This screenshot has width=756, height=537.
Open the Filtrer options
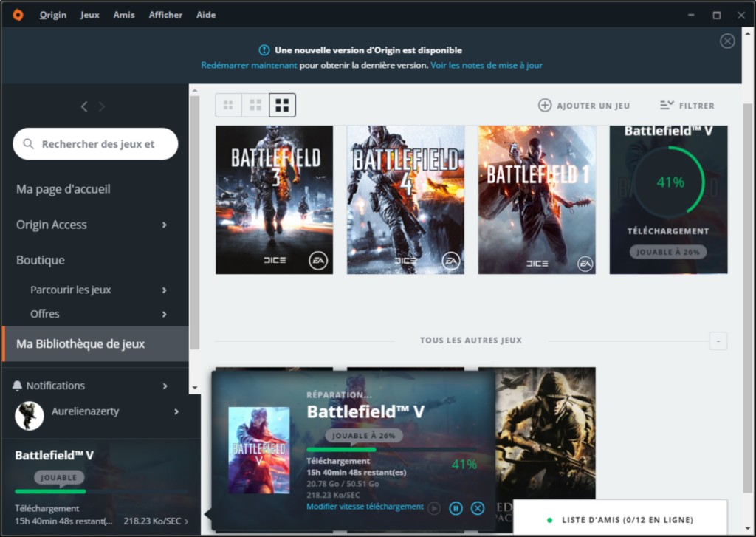coord(687,106)
